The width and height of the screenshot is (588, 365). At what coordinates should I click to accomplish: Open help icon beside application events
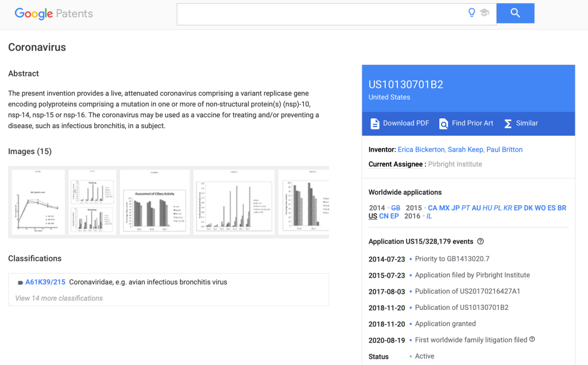(481, 241)
